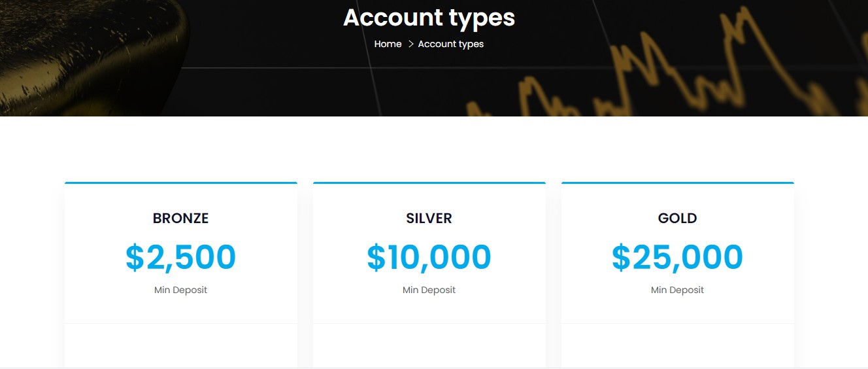Click the $25,000 Gold price
This screenshot has width=868, height=369.
(x=677, y=257)
